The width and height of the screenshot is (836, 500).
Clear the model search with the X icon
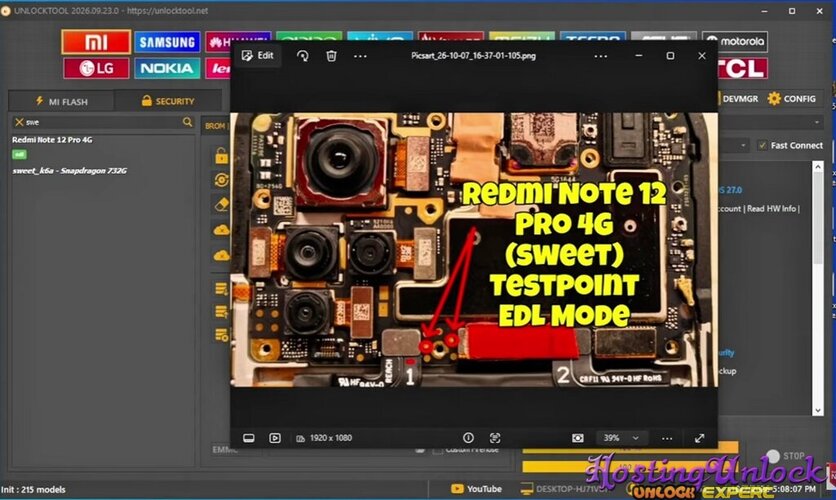tap(19, 122)
